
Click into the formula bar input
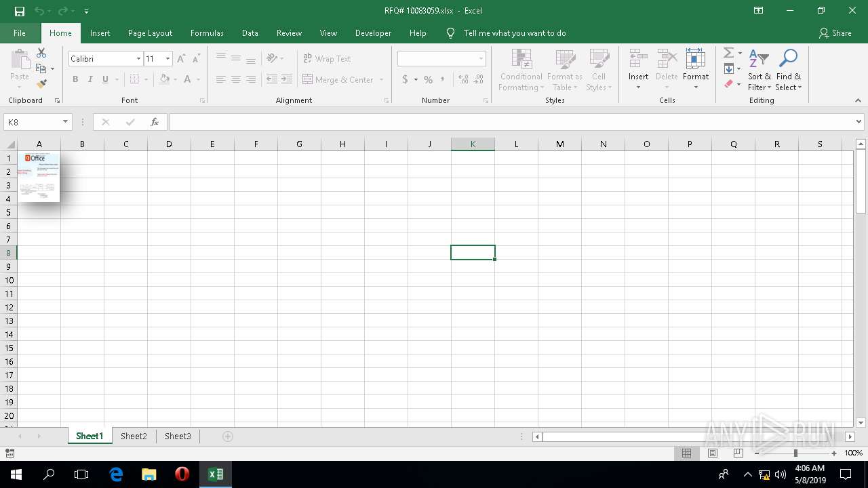pyautogui.click(x=512, y=122)
